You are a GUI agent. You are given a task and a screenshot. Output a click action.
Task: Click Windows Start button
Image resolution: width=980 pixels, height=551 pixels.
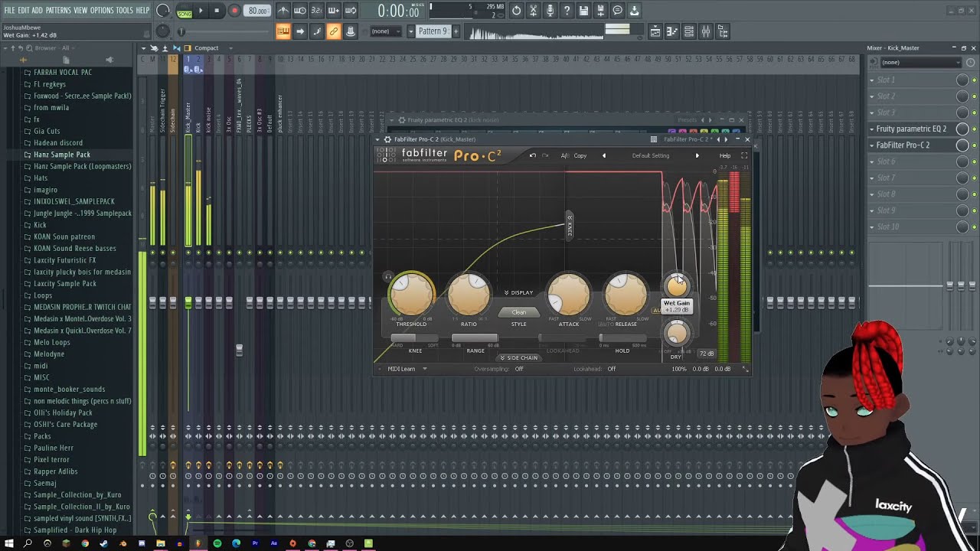(9, 543)
